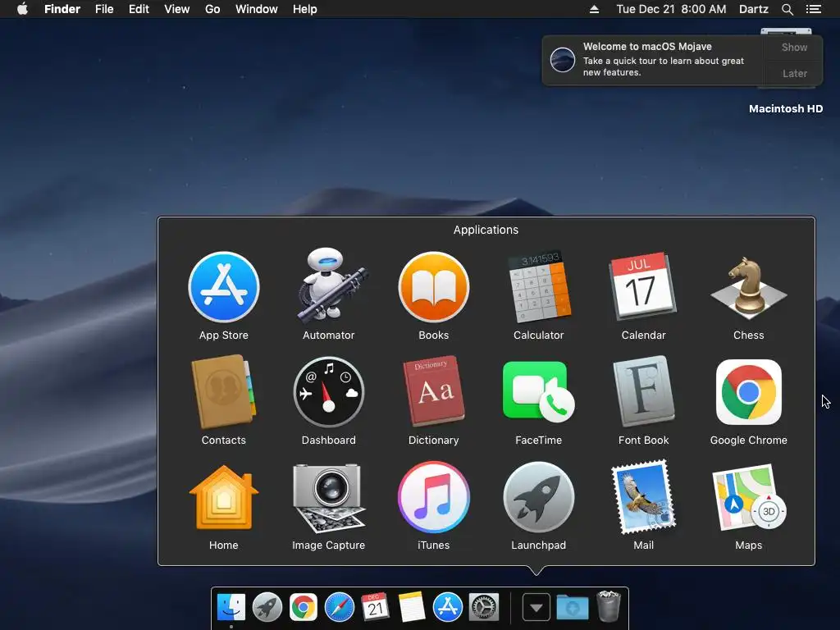Launch the Maps app
The image size is (840, 630).
point(748,497)
